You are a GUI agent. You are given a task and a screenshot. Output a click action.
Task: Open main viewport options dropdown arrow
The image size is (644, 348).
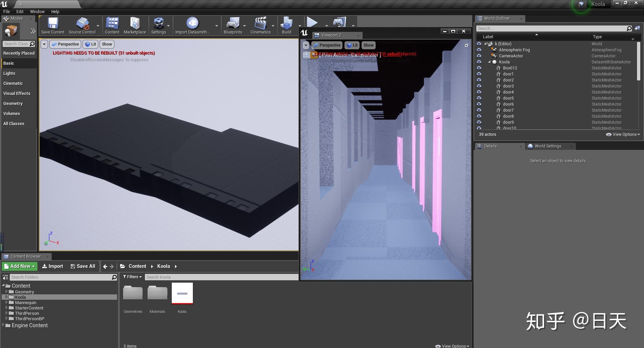[44, 44]
